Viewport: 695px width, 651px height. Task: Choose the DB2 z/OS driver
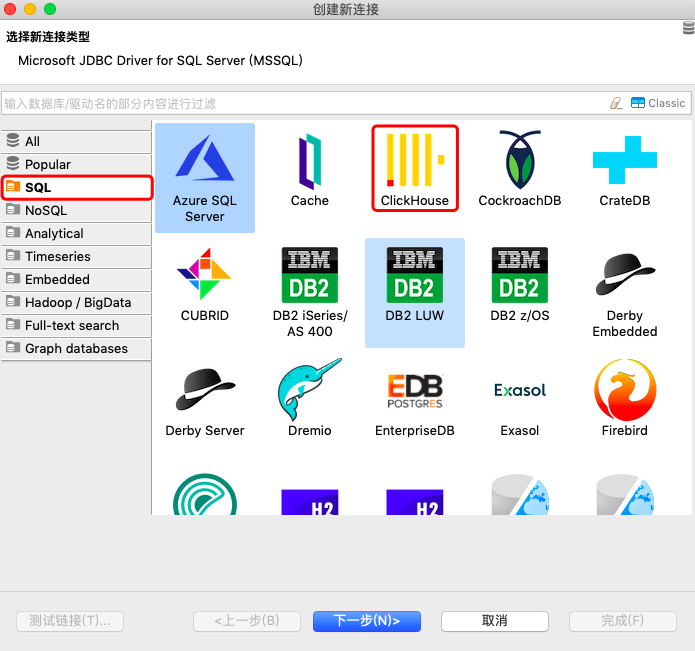[x=519, y=285]
